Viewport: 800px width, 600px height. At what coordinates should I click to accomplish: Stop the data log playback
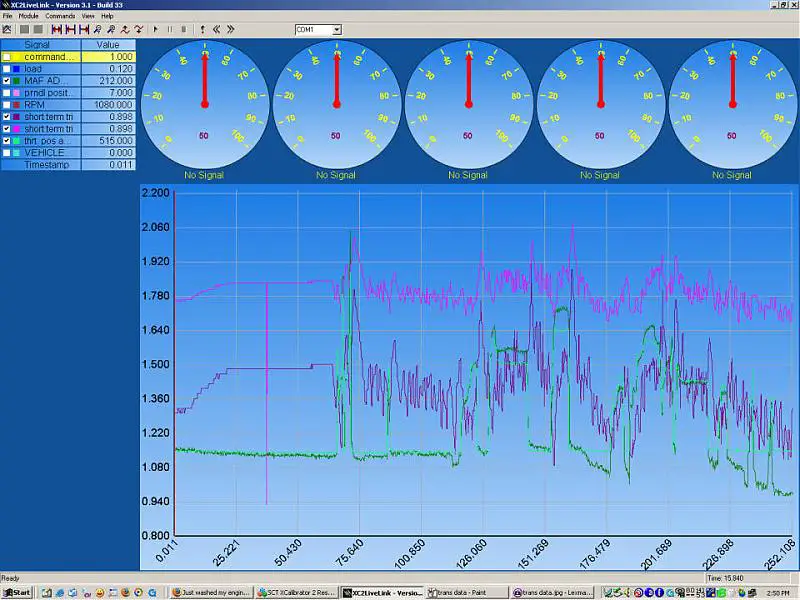pyautogui.click(x=184, y=30)
